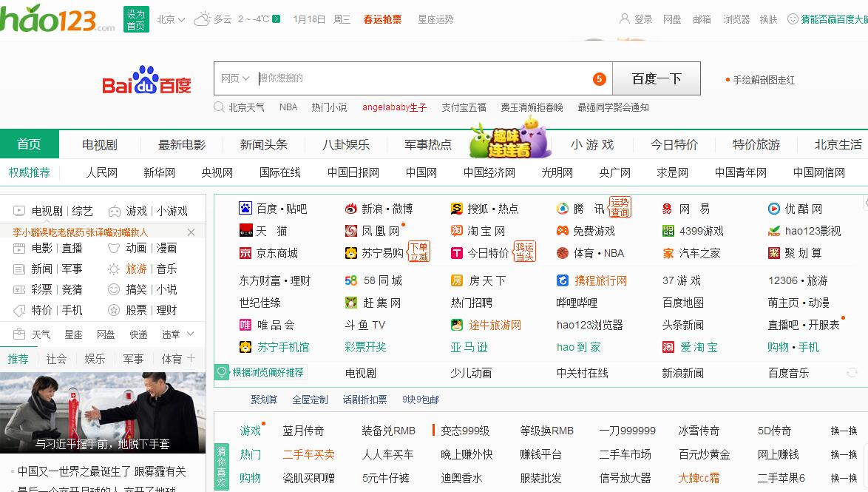Open 二手车买卖 link

(308, 454)
